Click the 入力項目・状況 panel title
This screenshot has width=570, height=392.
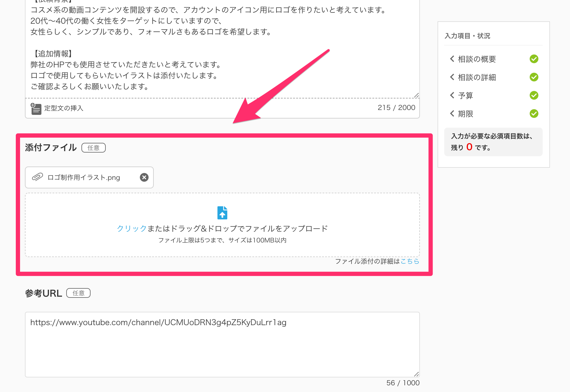click(x=467, y=36)
